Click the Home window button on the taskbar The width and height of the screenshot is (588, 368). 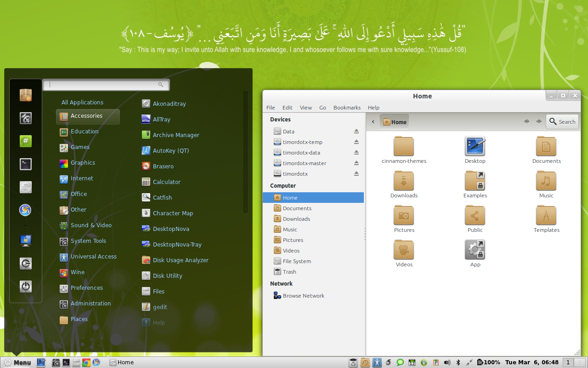pyautogui.click(x=122, y=362)
